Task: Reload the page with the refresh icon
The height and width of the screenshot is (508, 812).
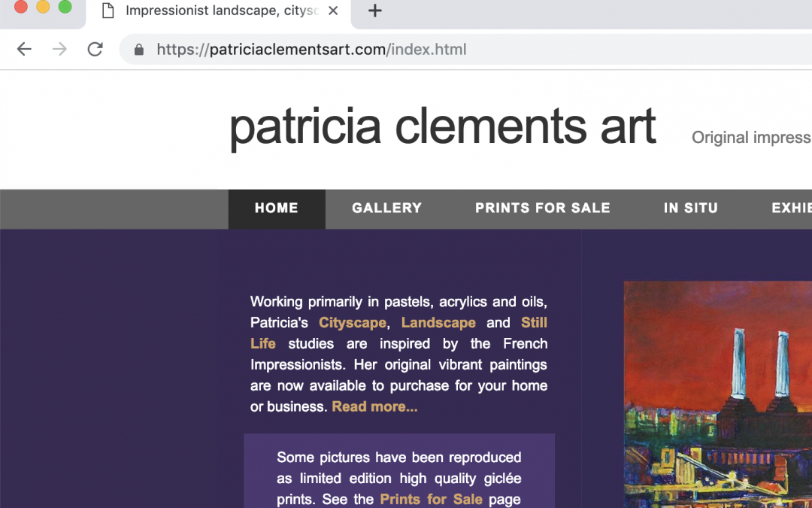Action: click(x=95, y=49)
